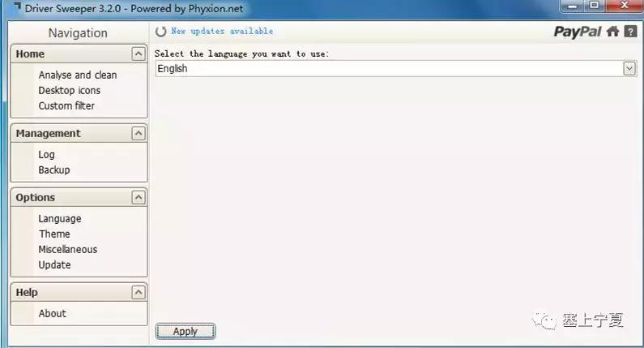Open the Log page
This screenshot has height=348, width=644.
coord(46,155)
